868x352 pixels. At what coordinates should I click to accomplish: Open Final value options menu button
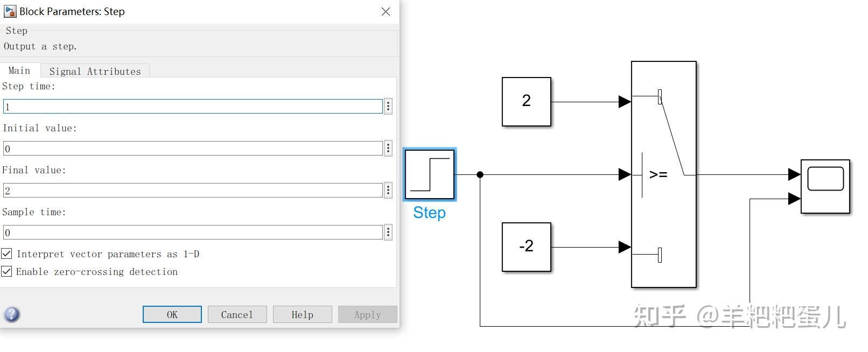click(388, 190)
